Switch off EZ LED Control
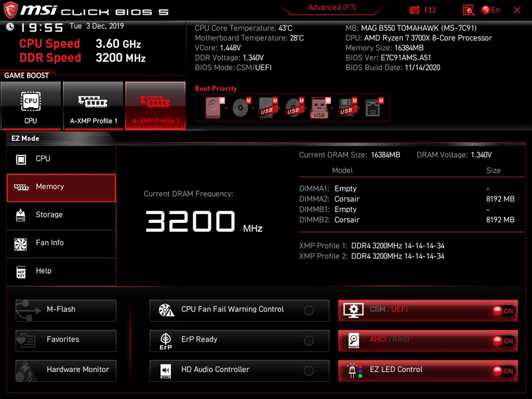This screenshot has width=532, height=399. coord(503,371)
